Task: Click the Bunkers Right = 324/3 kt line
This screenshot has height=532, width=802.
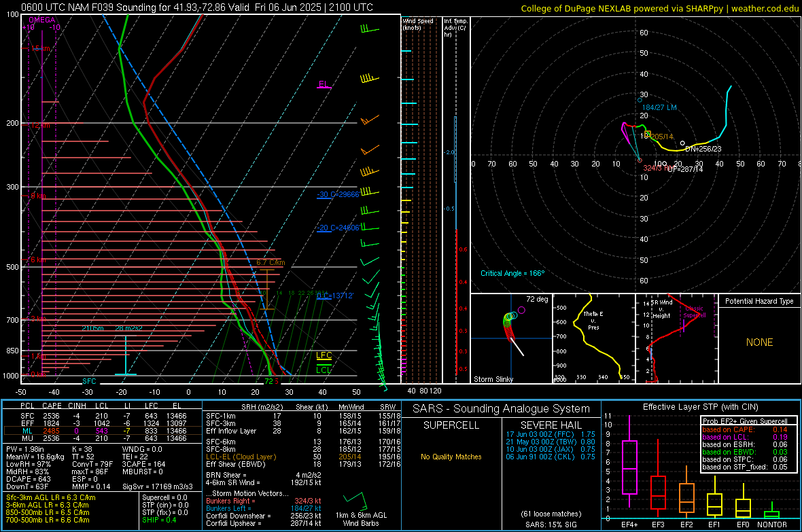Action: pyautogui.click(x=264, y=501)
